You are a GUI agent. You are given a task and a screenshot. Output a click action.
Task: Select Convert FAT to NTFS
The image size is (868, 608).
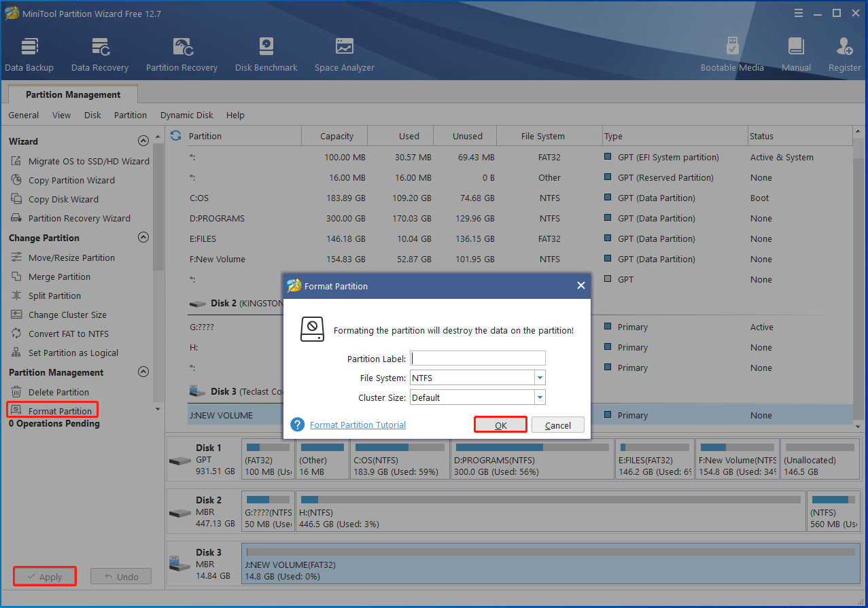(x=59, y=334)
